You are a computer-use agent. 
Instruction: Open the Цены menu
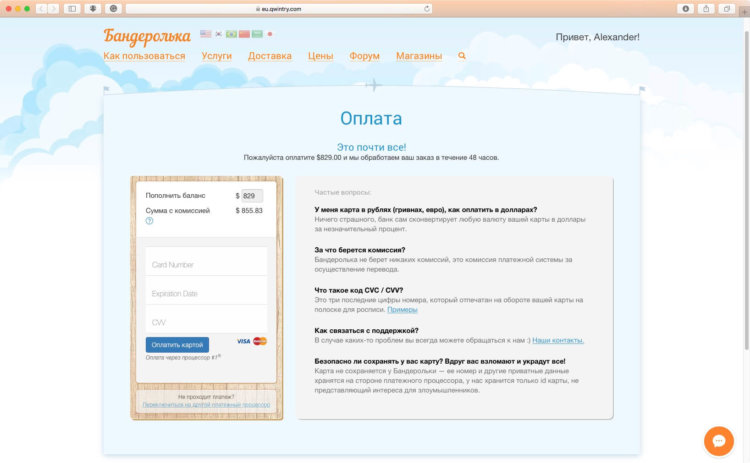pos(320,56)
